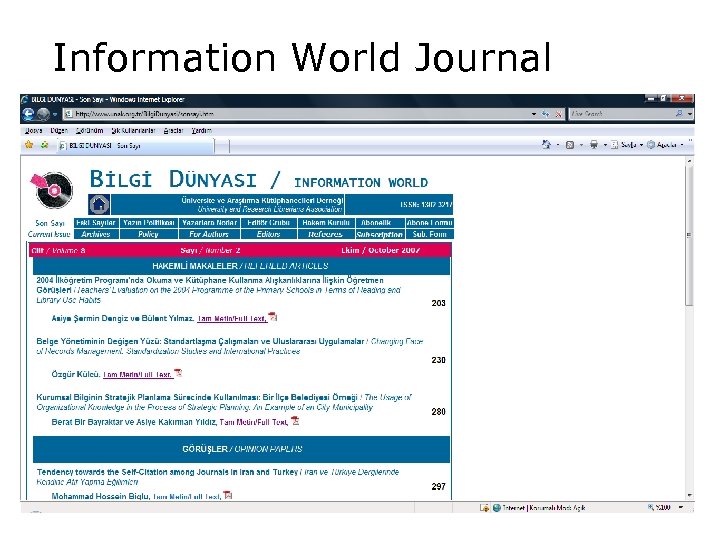The height and width of the screenshot is (540, 720).
Task: Open the Eski Sayılar link
Action: pos(96,223)
